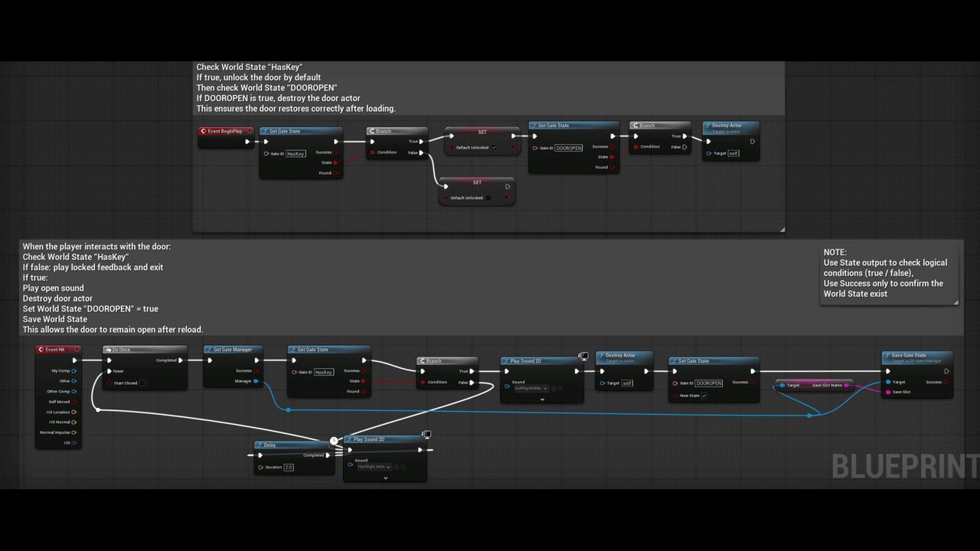This screenshot has width=980, height=551.
Task: Click the NOTE comment box resize handle
Action: pyautogui.click(x=955, y=302)
